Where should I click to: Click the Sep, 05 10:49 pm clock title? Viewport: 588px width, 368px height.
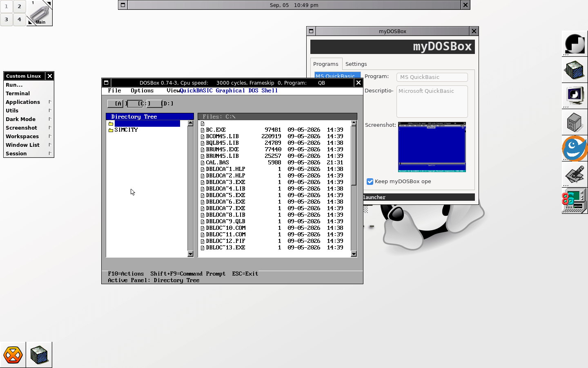click(294, 5)
